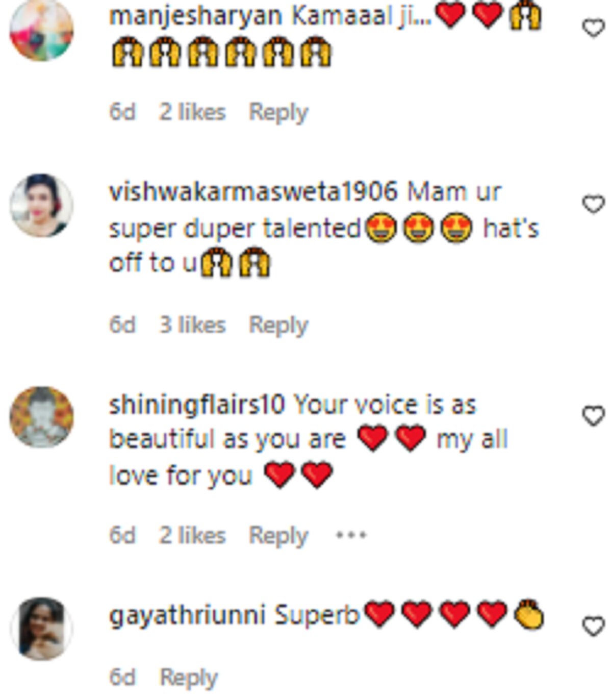Open more options on shiningflairs10's comment
Viewport: 612px width, 700px height.
(351, 535)
